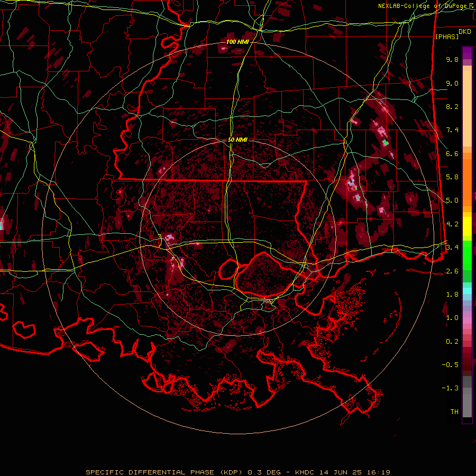Click the product title caption at bottom
Screen dimensions: 476x476
click(238, 472)
